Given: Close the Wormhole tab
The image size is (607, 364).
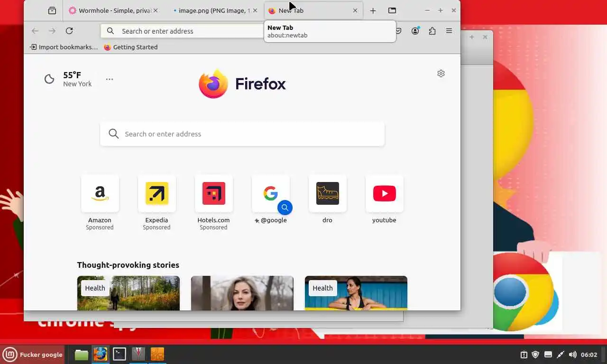Looking at the screenshot, I should click(x=156, y=10).
